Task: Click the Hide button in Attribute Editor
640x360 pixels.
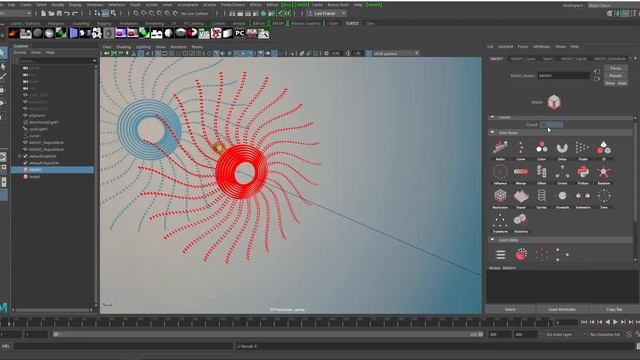Action: coord(622,83)
